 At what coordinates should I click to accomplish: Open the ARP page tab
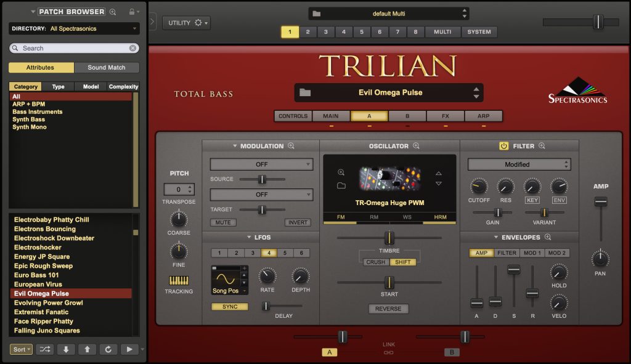point(484,115)
